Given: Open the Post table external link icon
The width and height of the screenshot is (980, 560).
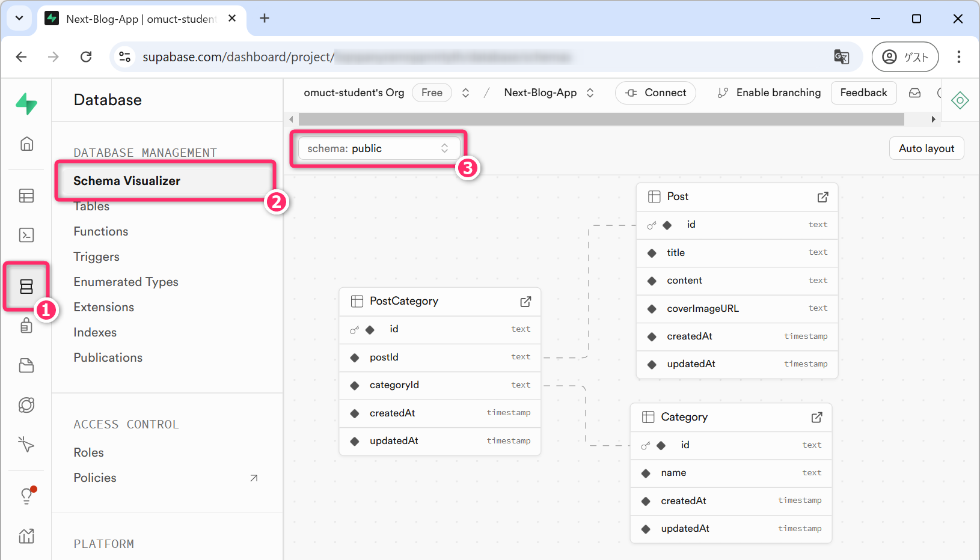Looking at the screenshot, I should point(822,197).
